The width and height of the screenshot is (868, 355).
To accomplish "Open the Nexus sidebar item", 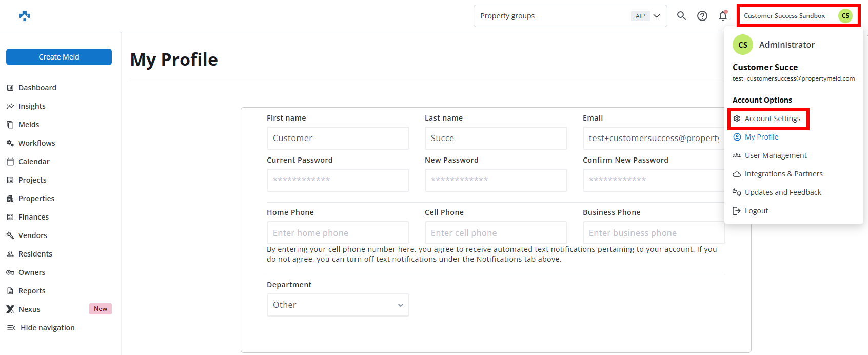I will (29, 309).
